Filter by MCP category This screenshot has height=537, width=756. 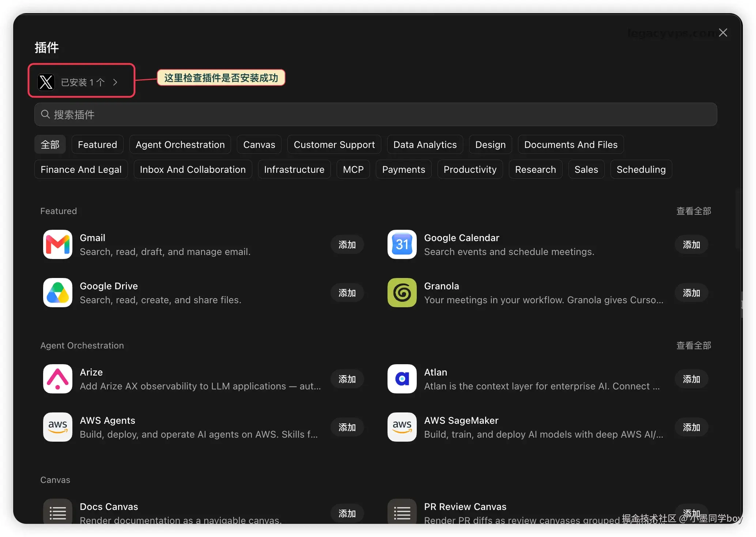[x=354, y=169]
